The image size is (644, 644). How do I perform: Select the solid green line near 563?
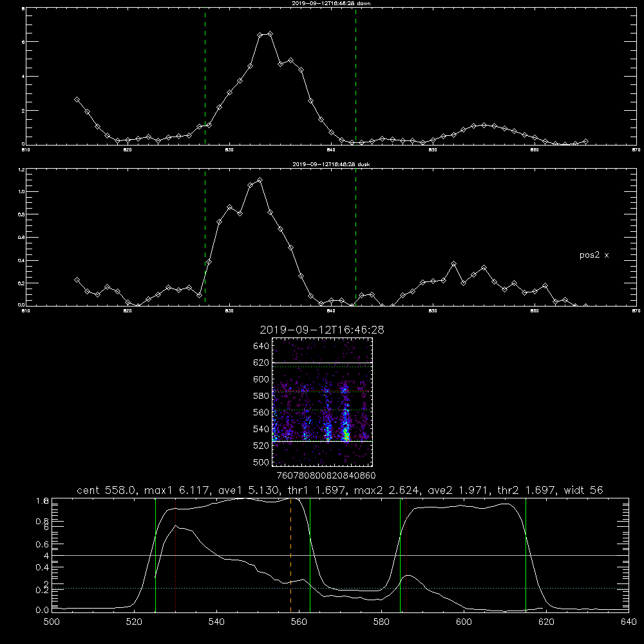310,554
